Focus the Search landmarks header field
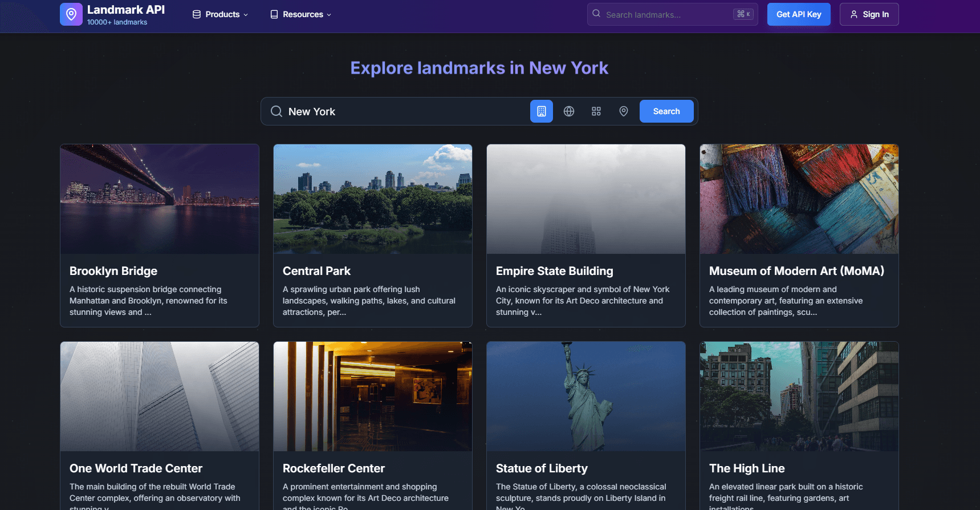 673,14
